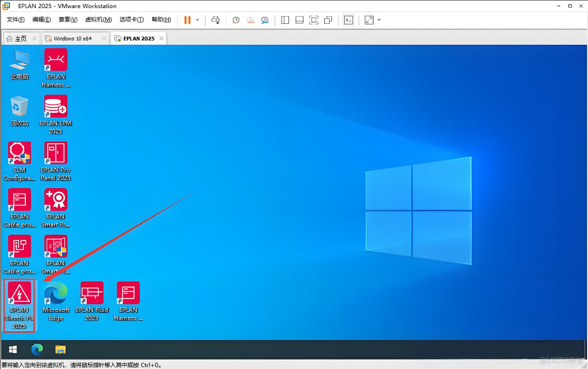Show the VMware library sidebar

[284, 20]
